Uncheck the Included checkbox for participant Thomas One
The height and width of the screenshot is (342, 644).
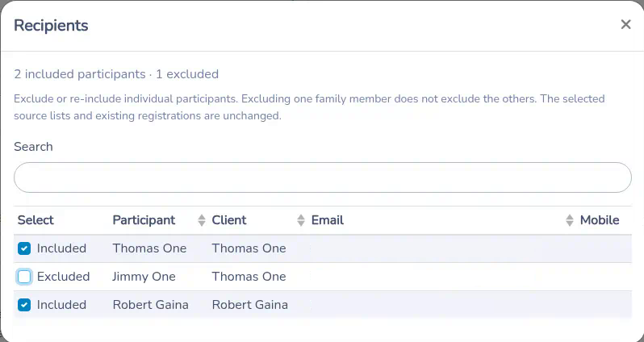[24, 248]
